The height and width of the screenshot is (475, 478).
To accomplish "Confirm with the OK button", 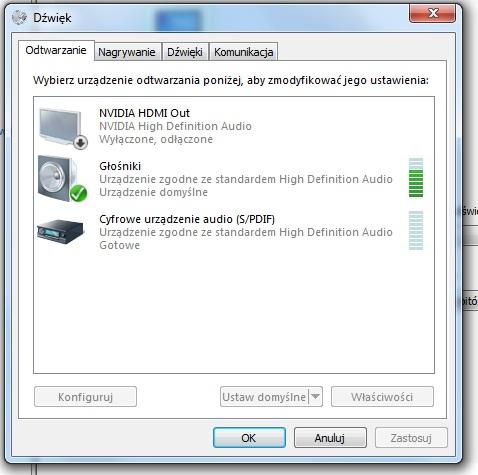I will [x=249, y=438].
